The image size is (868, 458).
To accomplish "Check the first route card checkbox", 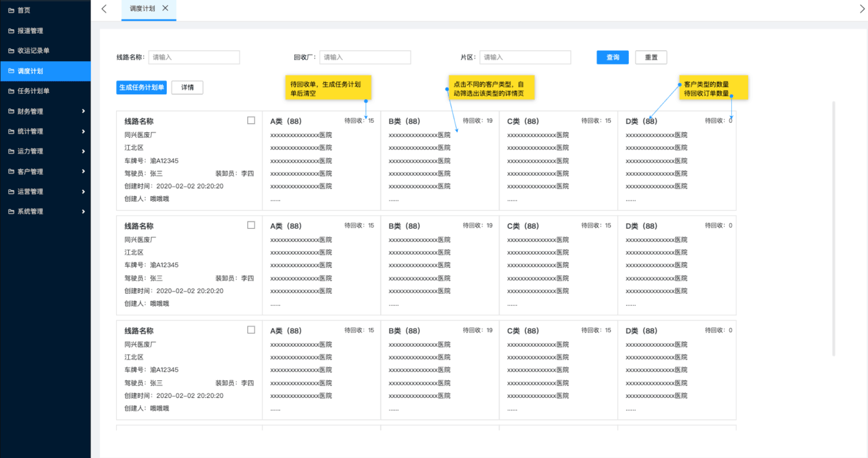I will [x=251, y=120].
